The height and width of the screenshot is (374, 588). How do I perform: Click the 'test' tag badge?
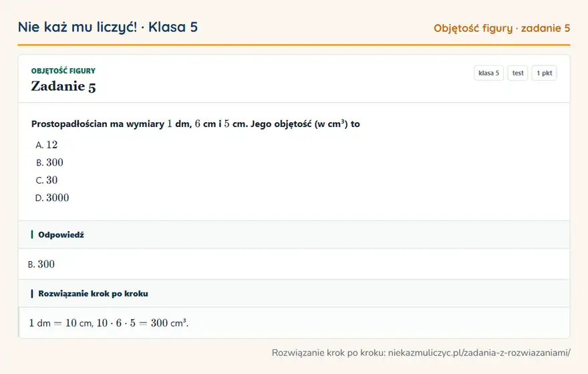tap(517, 73)
